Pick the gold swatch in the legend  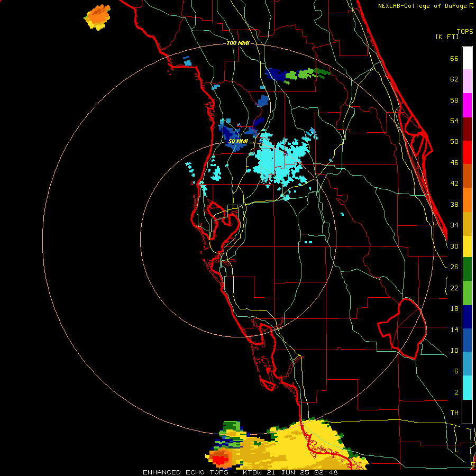[x=467, y=224]
